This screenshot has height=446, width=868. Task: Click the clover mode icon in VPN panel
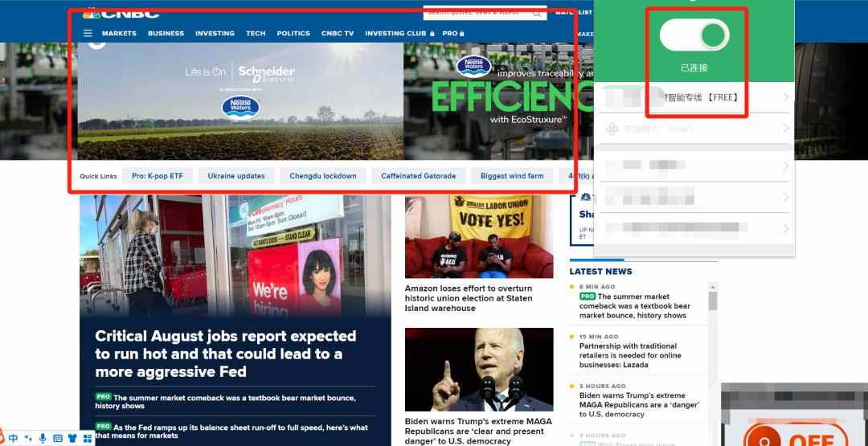pos(612,129)
